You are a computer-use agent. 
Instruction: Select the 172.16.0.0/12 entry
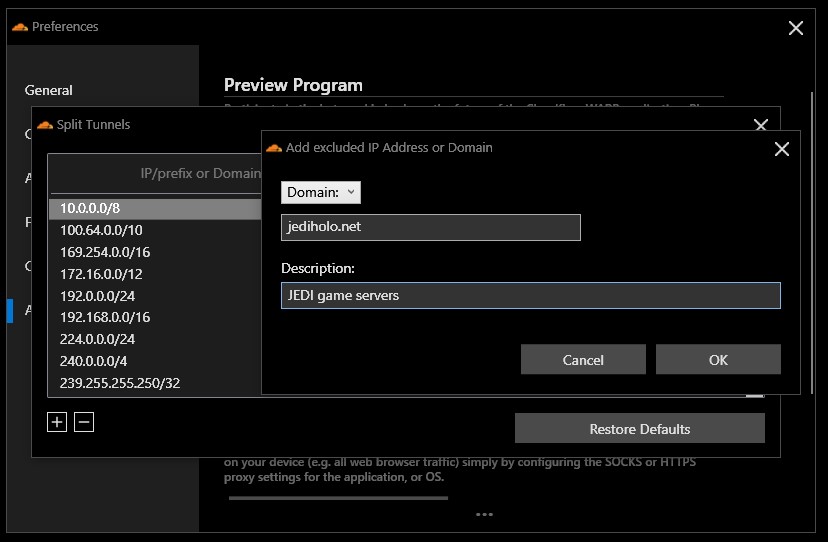(x=150, y=274)
